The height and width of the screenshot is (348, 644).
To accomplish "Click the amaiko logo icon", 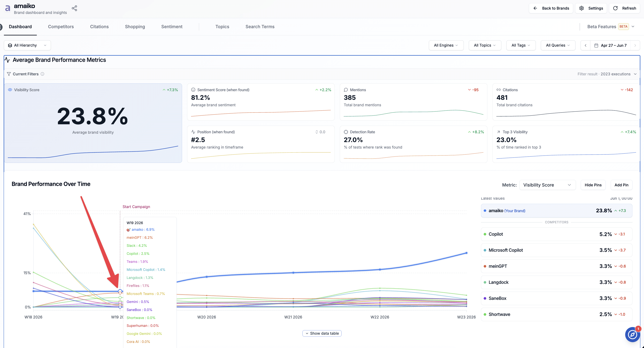I will coord(8,8).
